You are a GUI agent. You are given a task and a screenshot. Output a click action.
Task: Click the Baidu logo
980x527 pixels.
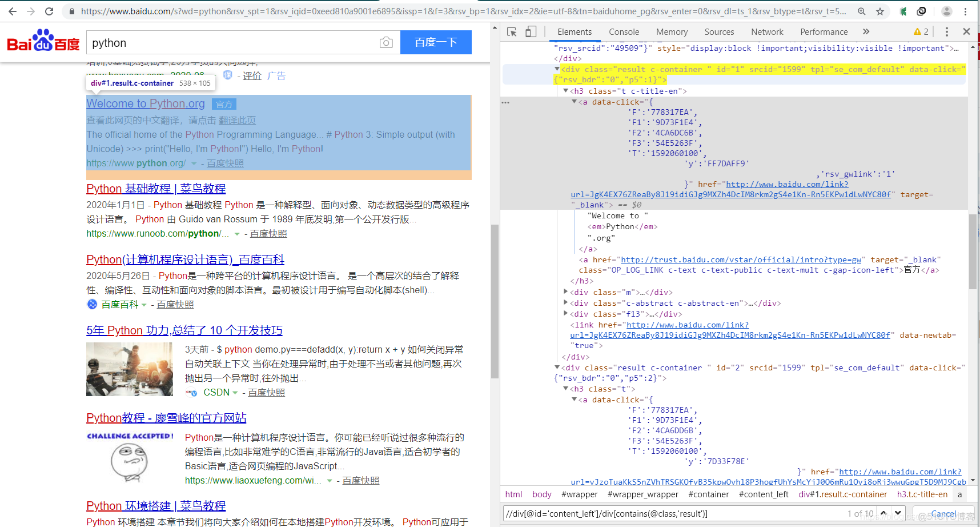click(x=43, y=41)
